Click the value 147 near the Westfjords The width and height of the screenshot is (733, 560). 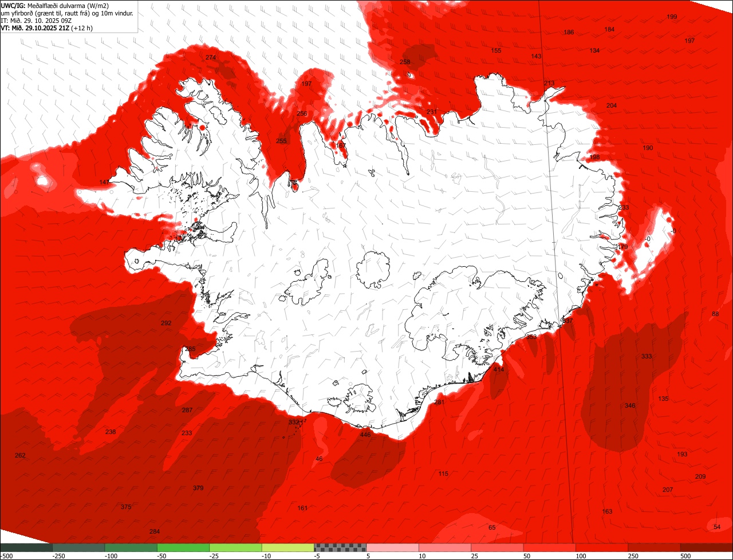[x=104, y=182]
